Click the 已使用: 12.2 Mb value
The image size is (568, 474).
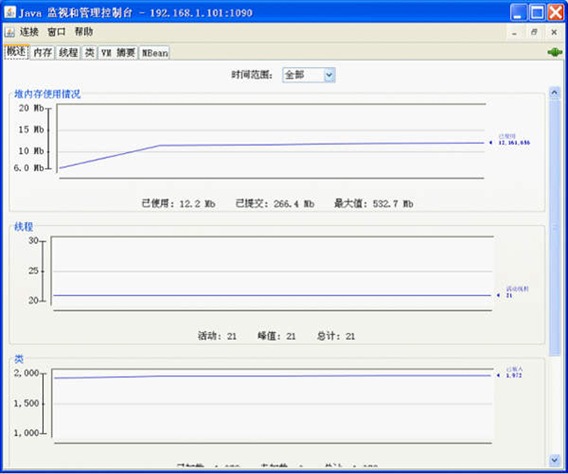tap(178, 204)
